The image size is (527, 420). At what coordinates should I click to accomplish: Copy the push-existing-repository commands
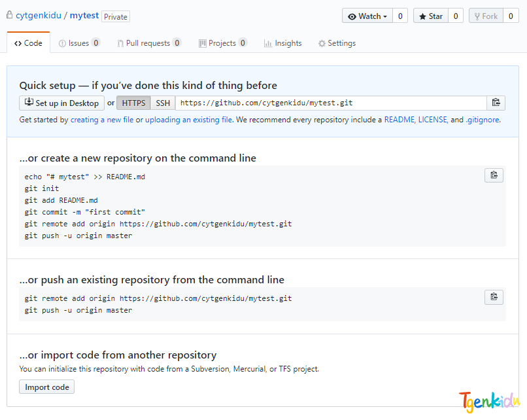(x=494, y=297)
